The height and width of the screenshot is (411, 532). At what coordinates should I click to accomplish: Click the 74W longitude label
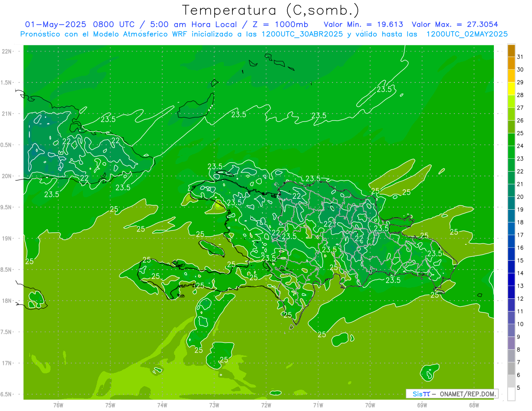tap(162, 405)
